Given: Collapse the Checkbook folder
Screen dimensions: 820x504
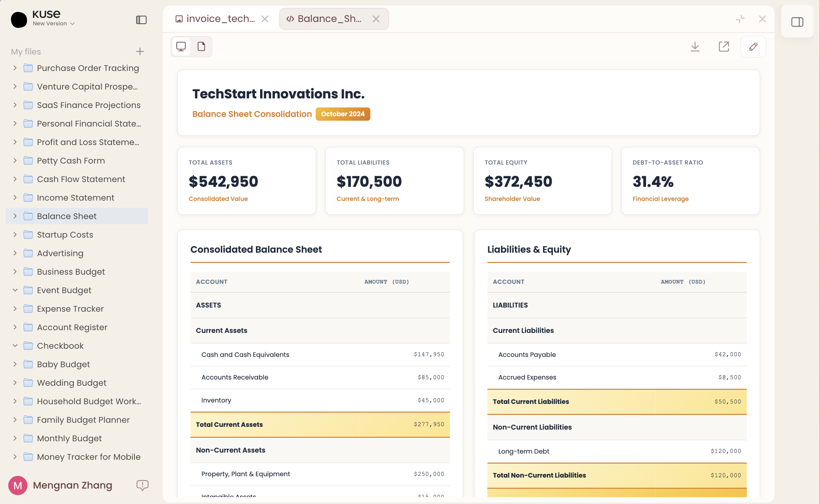Looking at the screenshot, I should (x=15, y=346).
